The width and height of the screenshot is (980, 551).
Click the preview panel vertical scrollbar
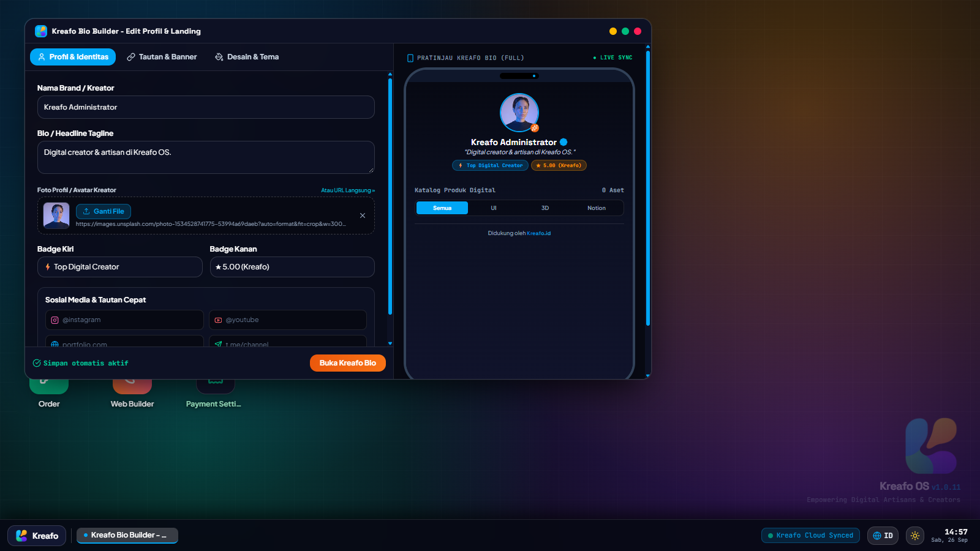point(648,189)
